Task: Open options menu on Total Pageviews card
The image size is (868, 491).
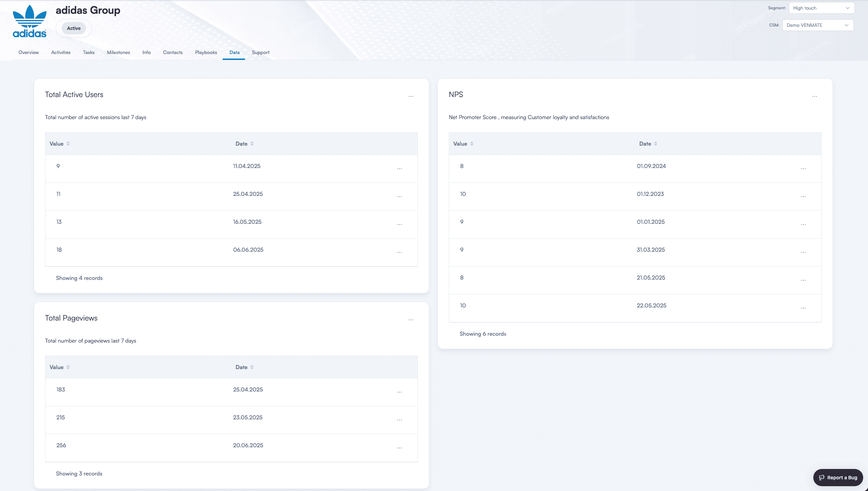Action: point(411,320)
